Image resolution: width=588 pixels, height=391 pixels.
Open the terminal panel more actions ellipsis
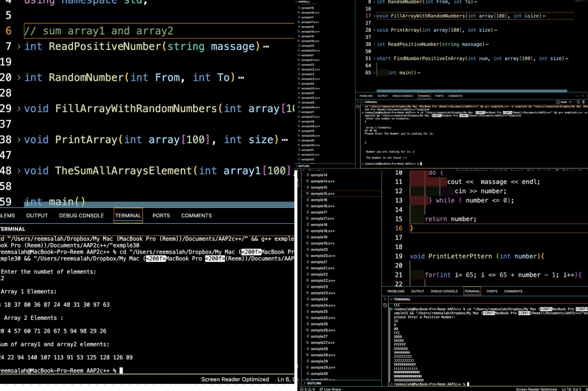coord(577,96)
